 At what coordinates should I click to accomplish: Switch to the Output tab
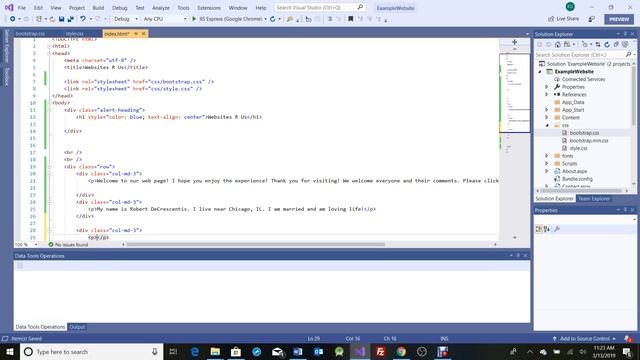(77, 327)
